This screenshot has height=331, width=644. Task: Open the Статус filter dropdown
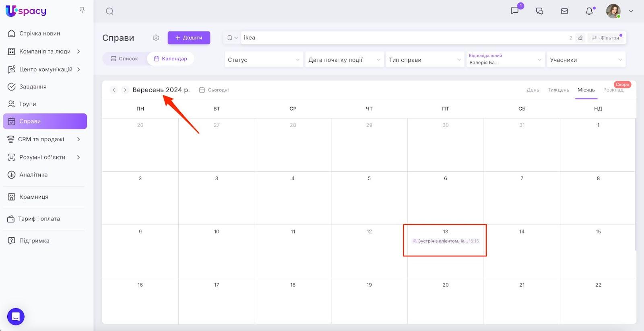click(x=264, y=60)
